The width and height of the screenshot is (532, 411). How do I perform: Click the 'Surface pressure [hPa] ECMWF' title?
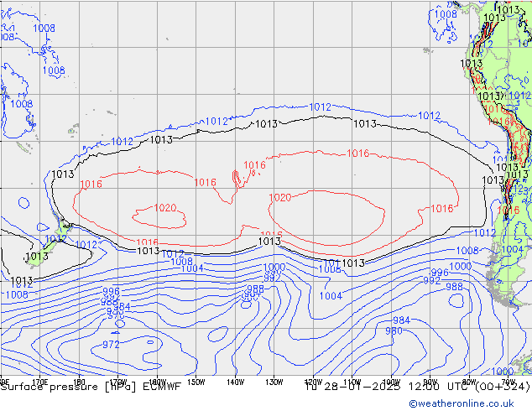91,387
